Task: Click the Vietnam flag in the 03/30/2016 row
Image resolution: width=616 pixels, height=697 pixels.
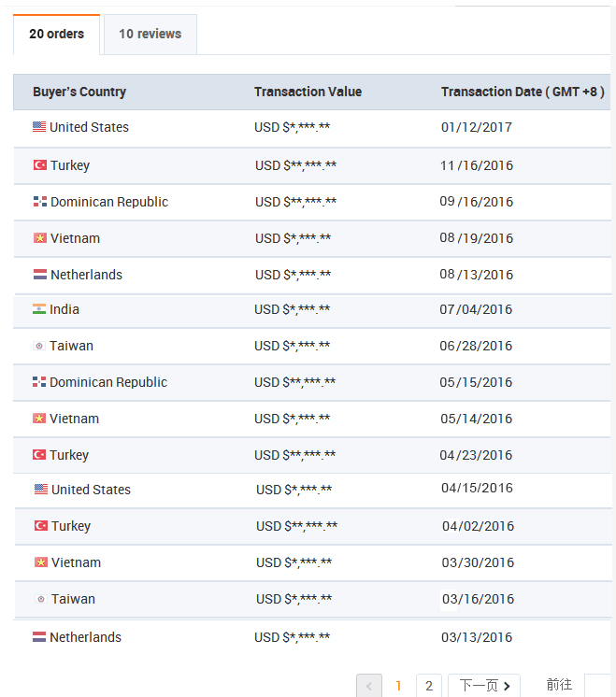Action: click(41, 562)
